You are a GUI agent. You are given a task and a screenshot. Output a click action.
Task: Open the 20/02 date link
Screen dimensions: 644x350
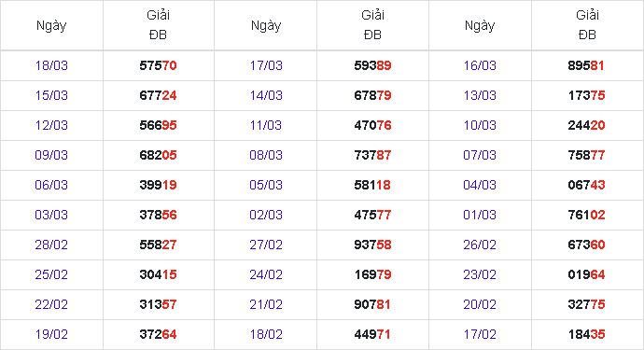pos(480,304)
